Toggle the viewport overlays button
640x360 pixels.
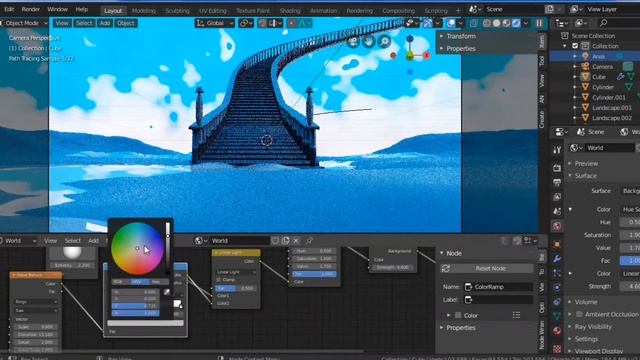point(451,23)
